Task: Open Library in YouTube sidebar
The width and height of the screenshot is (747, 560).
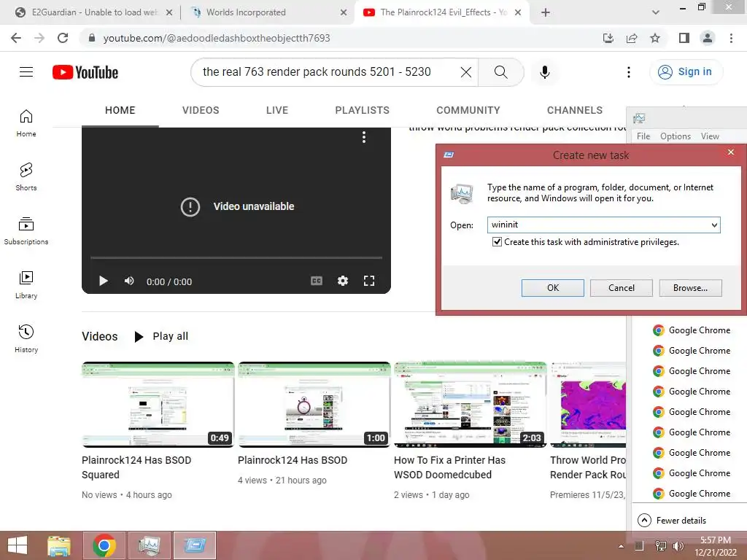Action: point(26,285)
